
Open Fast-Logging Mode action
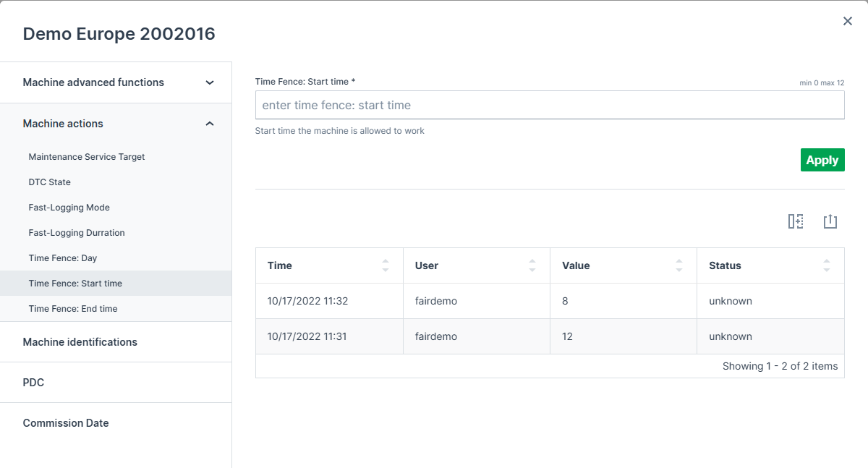[69, 208]
